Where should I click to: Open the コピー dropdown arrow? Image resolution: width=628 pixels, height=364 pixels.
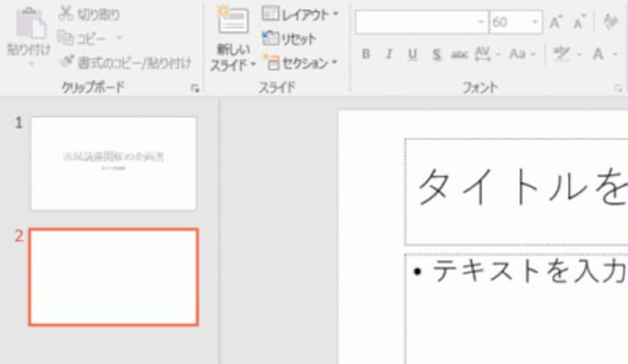(119, 38)
